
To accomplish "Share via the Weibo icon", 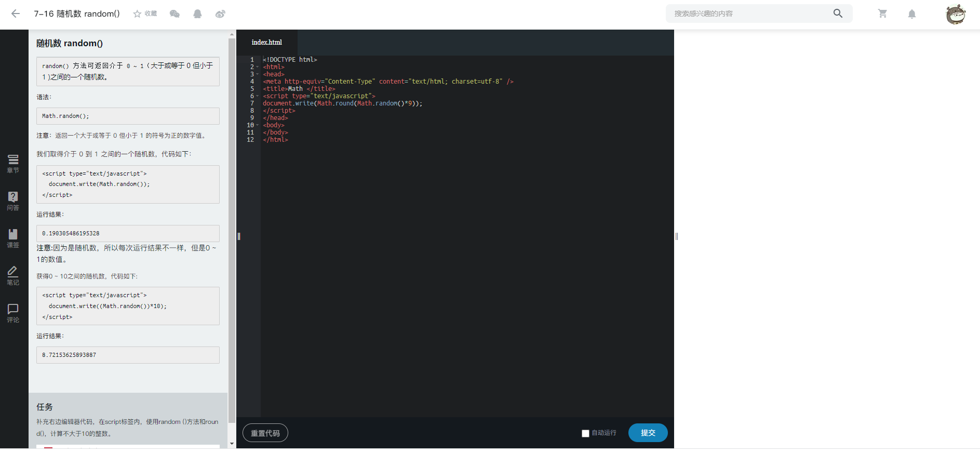I will coord(220,14).
